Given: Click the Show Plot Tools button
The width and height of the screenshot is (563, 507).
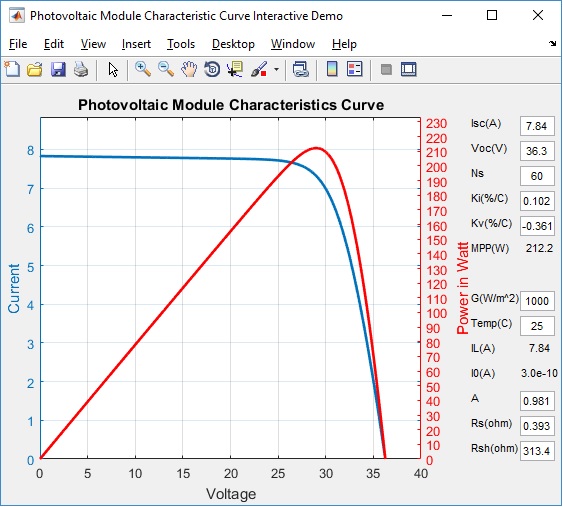Looking at the screenshot, I should pyautogui.click(x=409, y=69).
